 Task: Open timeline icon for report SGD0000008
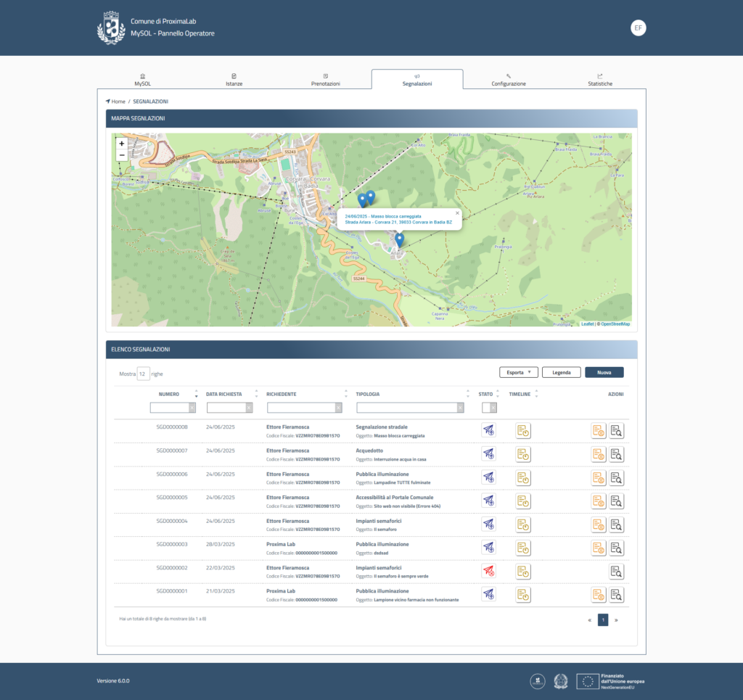523,431
